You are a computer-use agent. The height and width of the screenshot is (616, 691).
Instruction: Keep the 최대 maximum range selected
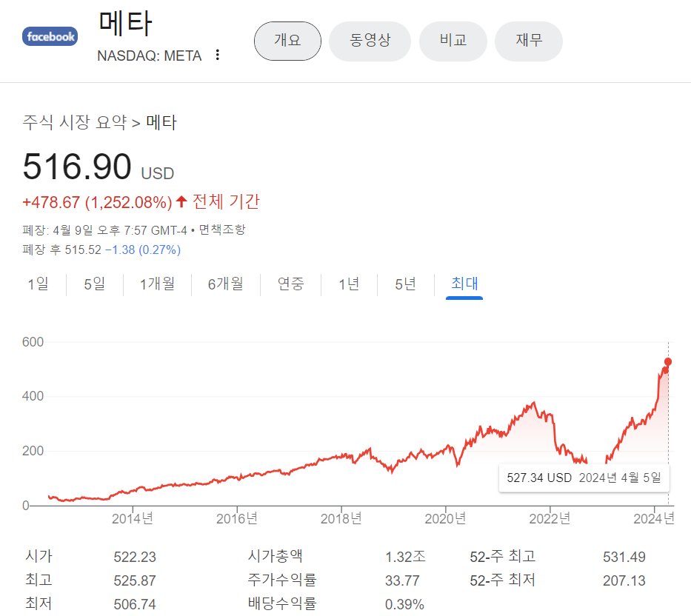tap(464, 284)
